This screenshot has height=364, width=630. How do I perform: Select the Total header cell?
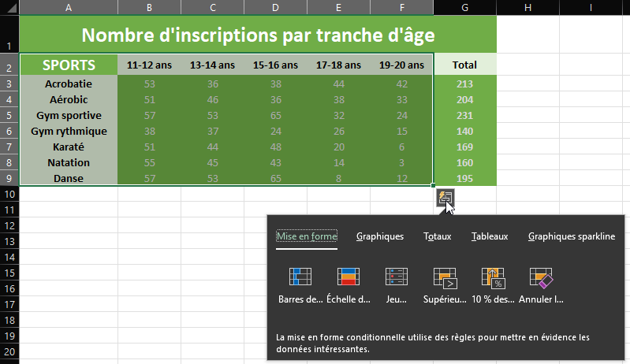coord(464,65)
